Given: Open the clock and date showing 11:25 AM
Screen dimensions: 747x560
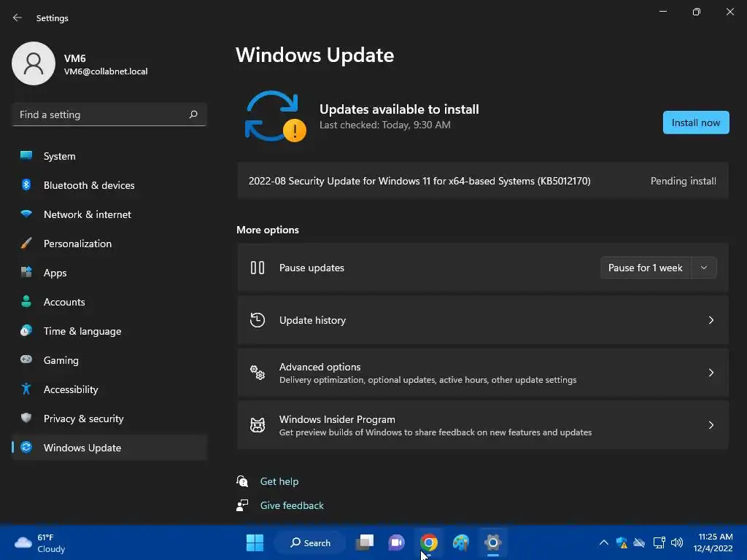Looking at the screenshot, I should click(713, 542).
